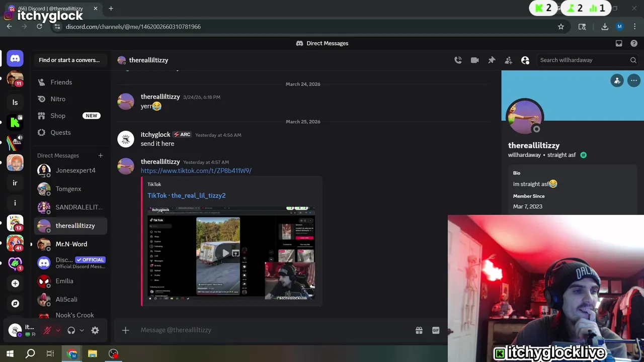Create a new DM with plus icon

click(100, 155)
